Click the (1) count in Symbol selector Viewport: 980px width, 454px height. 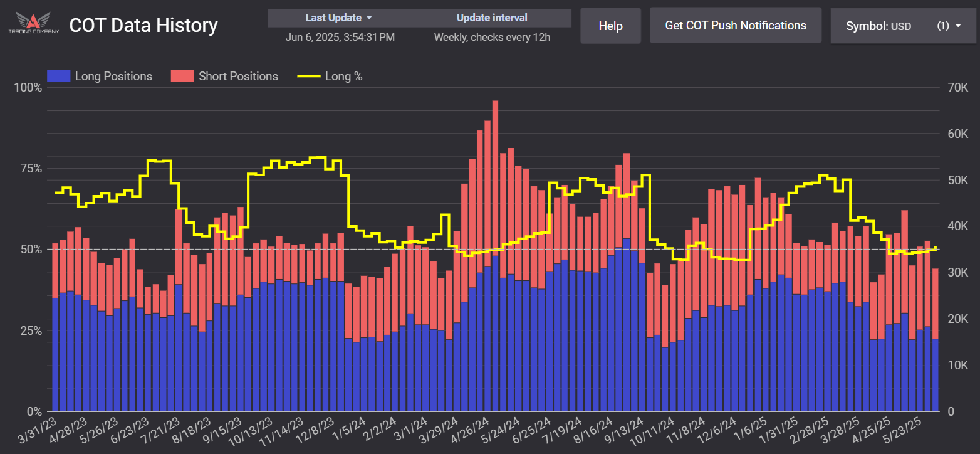(x=943, y=26)
